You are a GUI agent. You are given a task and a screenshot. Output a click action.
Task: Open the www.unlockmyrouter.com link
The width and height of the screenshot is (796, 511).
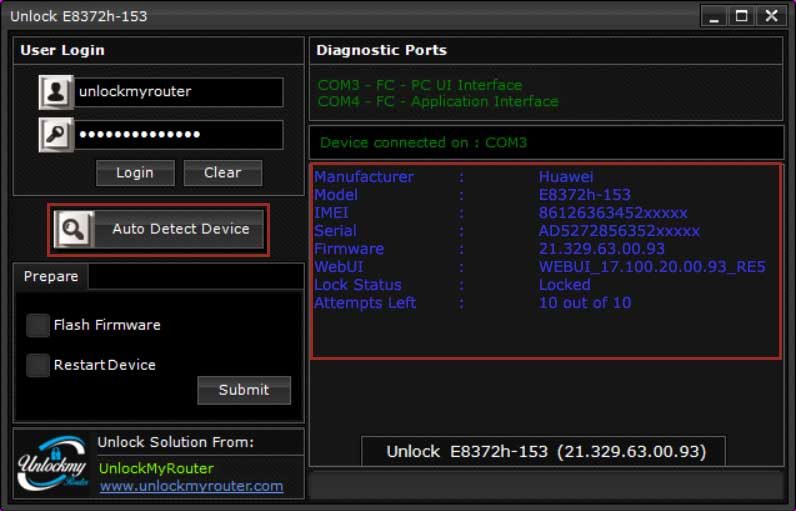pyautogui.click(x=191, y=486)
